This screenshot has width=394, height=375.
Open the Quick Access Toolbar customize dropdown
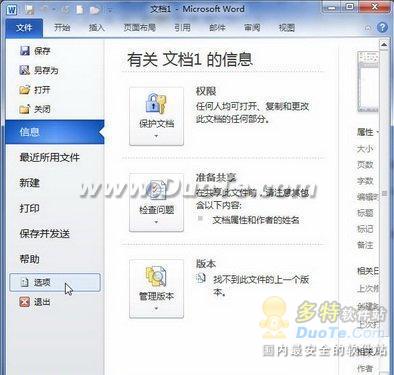(x=110, y=10)
